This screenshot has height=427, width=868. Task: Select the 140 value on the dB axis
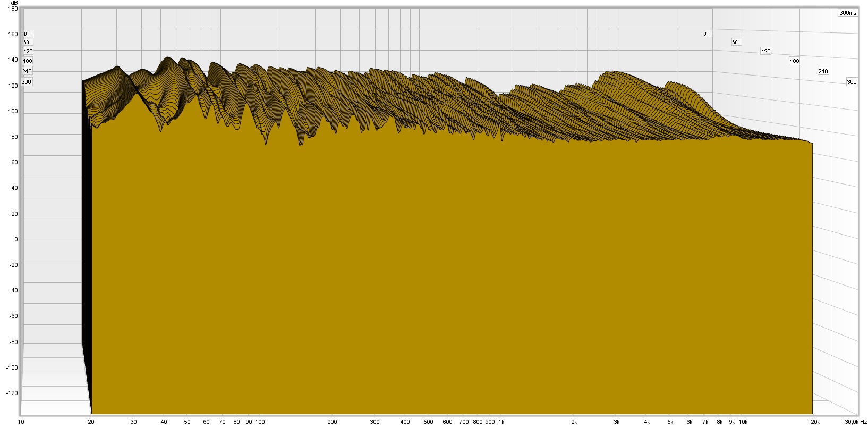coord(13,60)
